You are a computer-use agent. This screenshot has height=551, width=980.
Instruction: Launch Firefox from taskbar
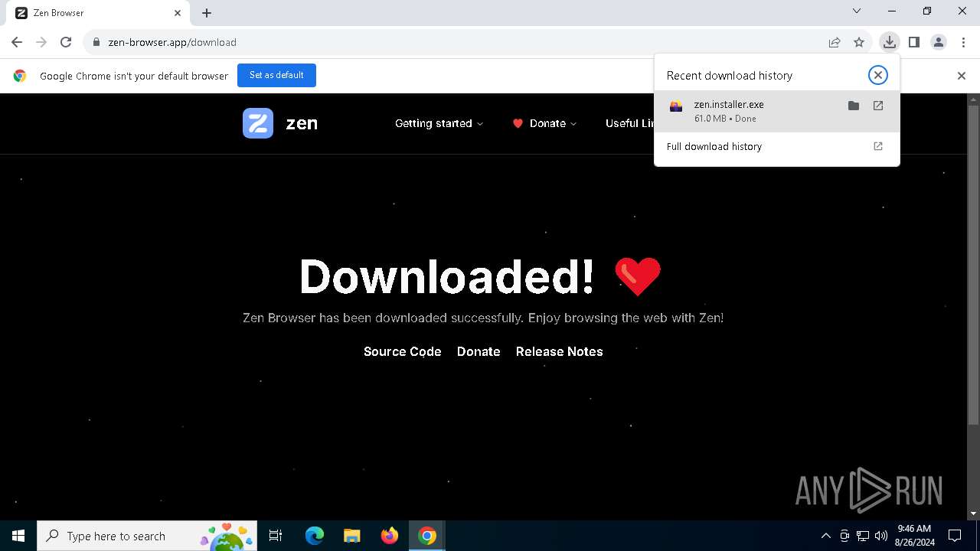click(390, 536)
